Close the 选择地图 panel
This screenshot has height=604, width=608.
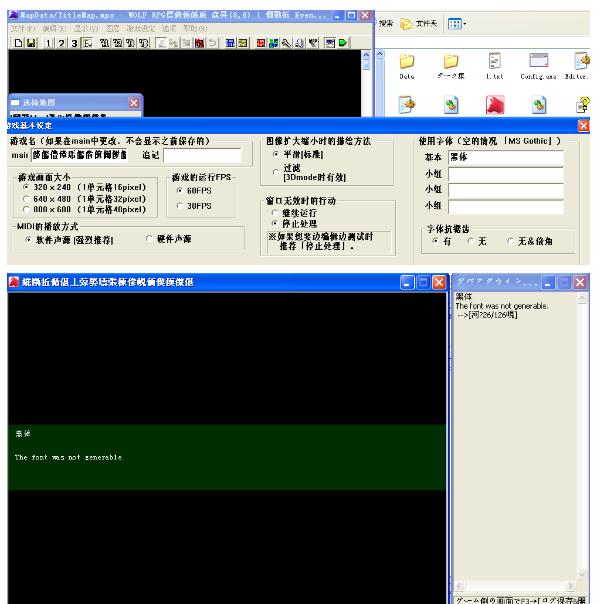coord(134,103)
